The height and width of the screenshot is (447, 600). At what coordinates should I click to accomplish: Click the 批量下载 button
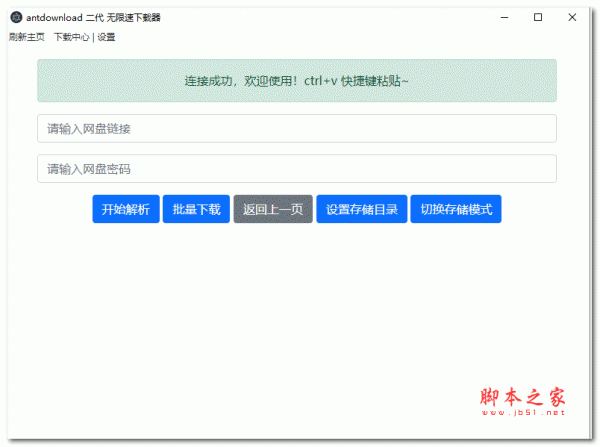pyautogui.click(x=196, y=209)
